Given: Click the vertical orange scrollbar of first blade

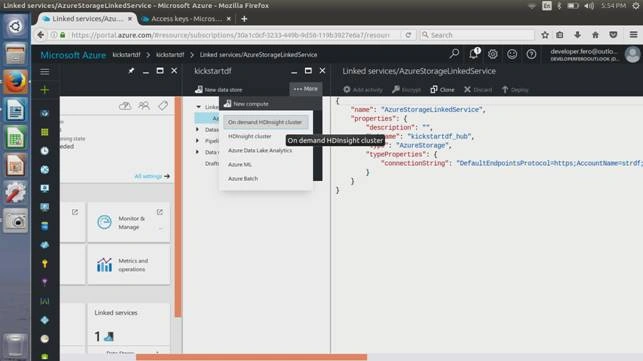Looking at the screenshot, I should point(178,207).
